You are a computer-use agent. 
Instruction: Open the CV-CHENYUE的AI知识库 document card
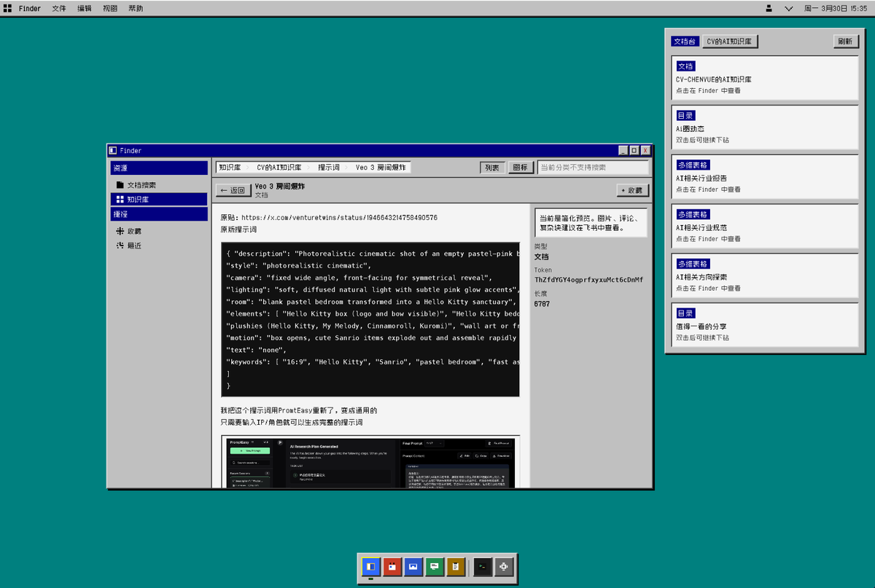[765, 78]
